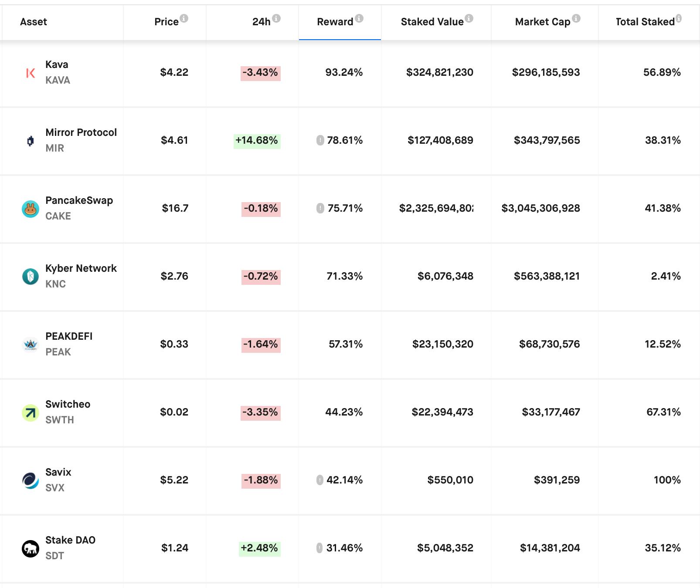This screenshot has height=588, width=700.
Task: Click PEAKDEFI -1.64% change badge
Action: click(261, 345)
